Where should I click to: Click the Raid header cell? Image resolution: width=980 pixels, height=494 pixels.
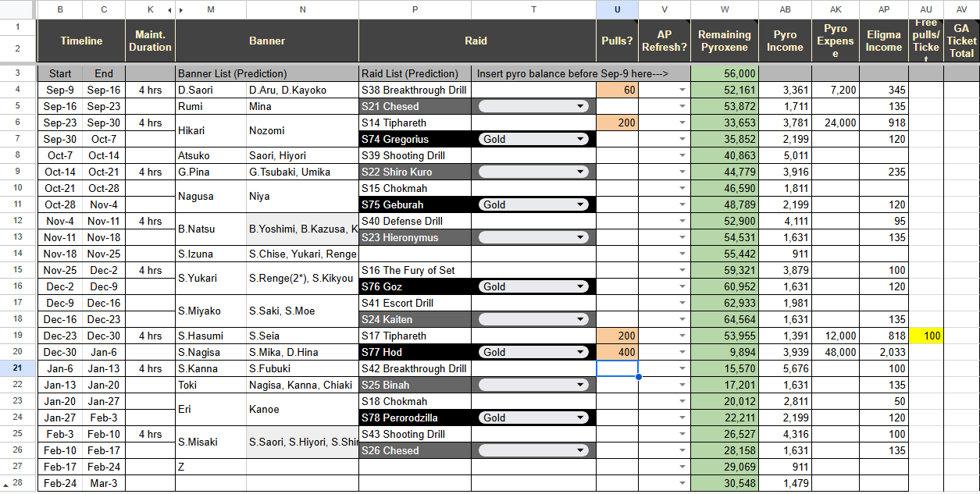[476, 41]
